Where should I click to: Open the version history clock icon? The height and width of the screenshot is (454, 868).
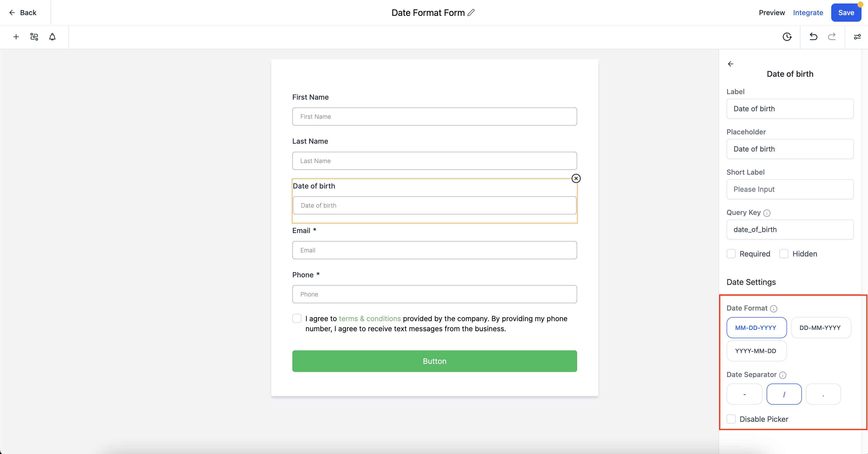pyautogui.click(x=787, y=37)
